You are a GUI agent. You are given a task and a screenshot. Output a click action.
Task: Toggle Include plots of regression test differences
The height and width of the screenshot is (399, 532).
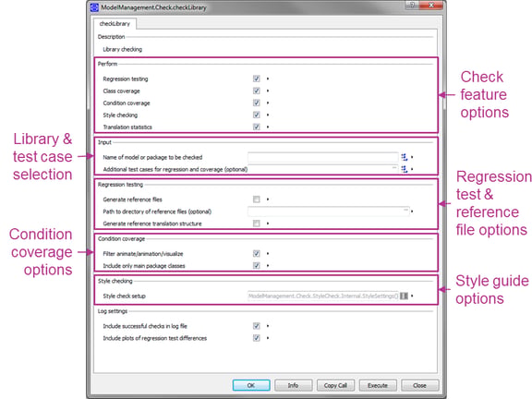(257, 338)
